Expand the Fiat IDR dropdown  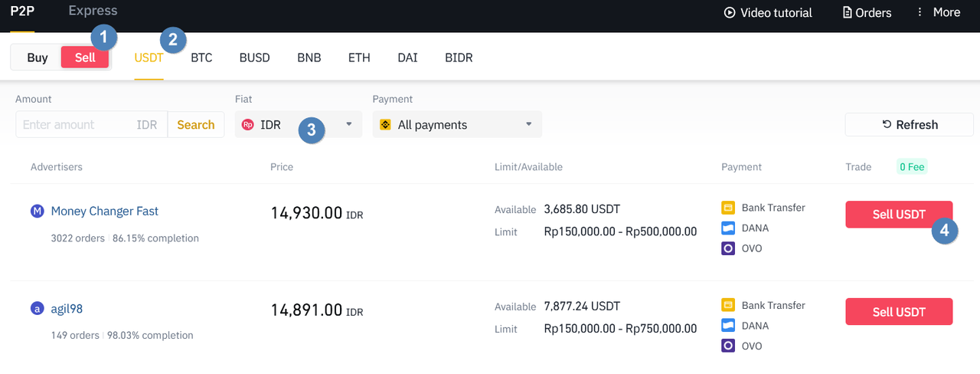click(x=299, y=124)
